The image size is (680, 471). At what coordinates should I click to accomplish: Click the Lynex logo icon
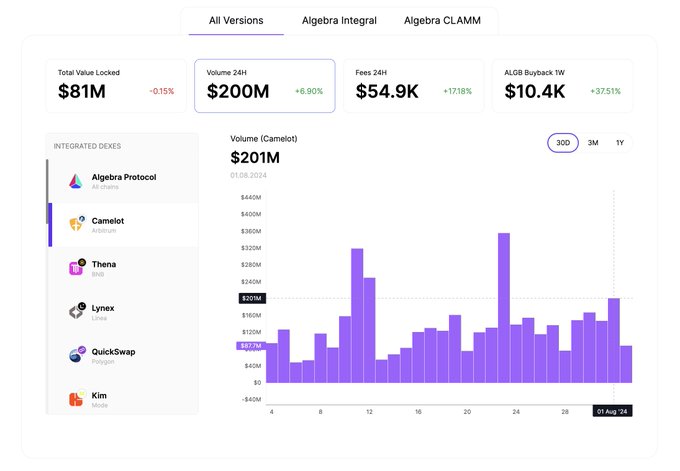(75, 312)
